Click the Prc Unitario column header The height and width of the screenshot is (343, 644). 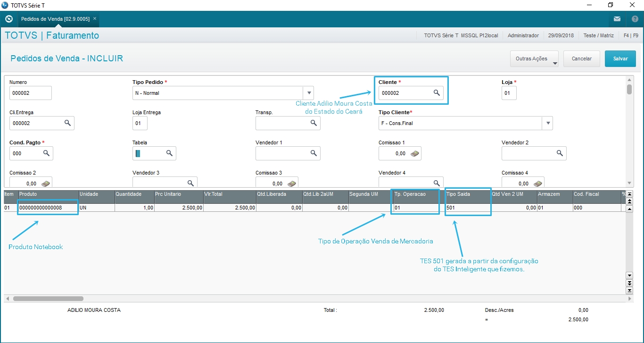179,194
